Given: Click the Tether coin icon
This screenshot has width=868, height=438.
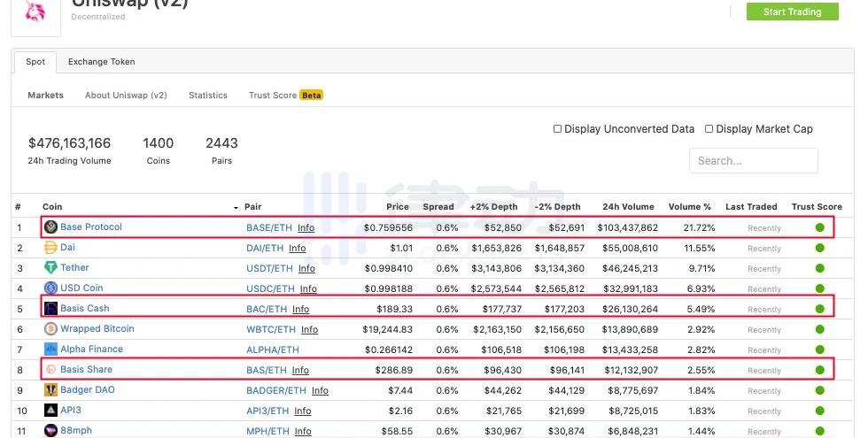Looking at the screenshot, I should tap(51, 267).
